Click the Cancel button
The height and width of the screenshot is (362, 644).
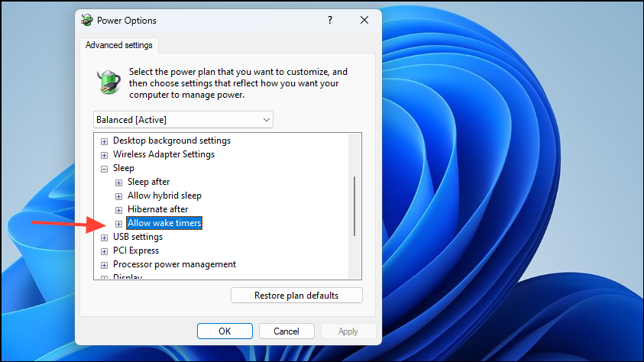(x=286, y=331)
